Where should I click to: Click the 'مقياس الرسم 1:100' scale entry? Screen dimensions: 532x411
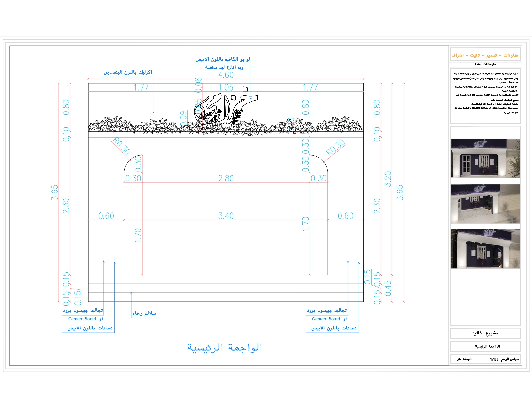[505, 359]
